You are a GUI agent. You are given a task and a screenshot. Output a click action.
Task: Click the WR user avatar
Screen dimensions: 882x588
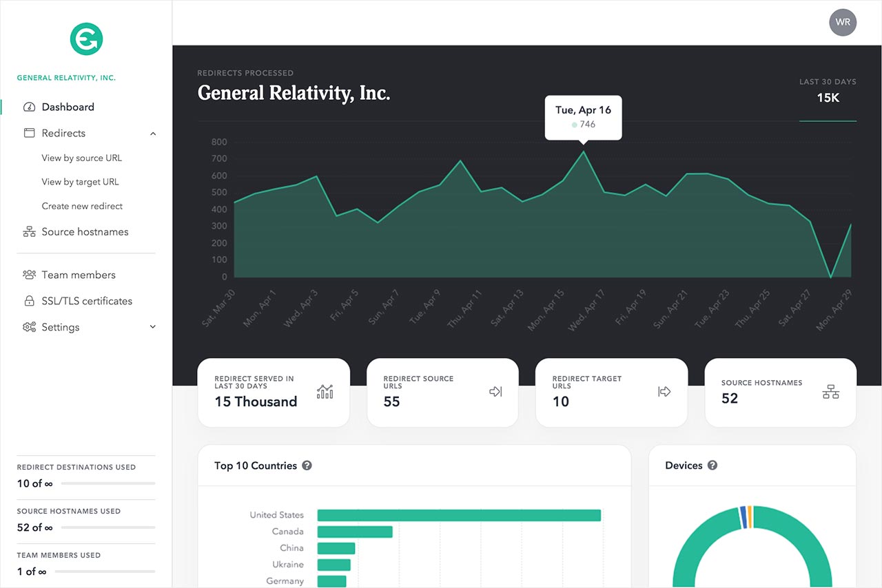843,22
